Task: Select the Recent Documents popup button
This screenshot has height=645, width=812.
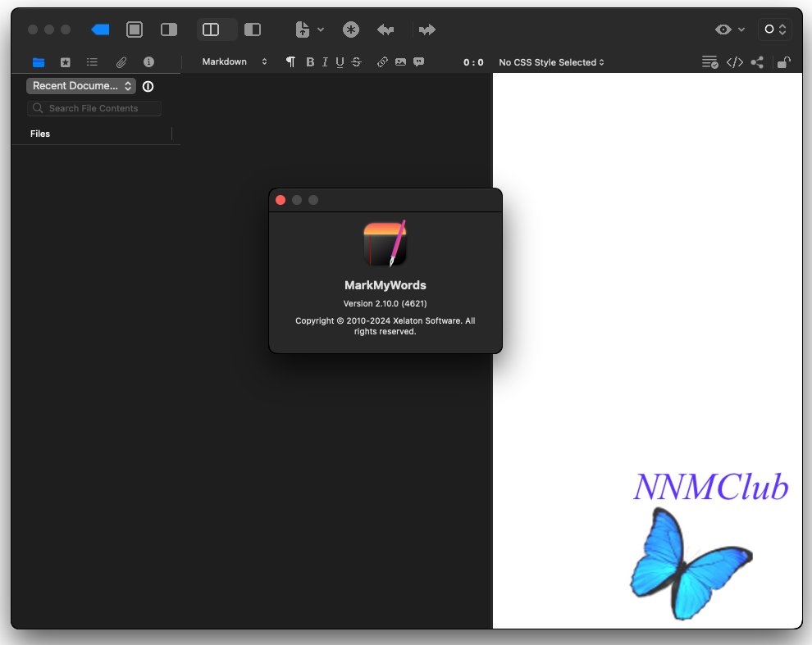Action: click(81, 86)
